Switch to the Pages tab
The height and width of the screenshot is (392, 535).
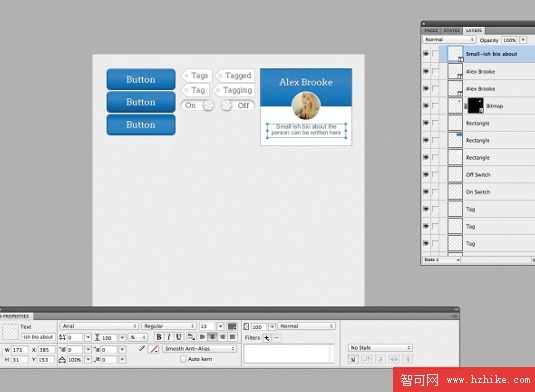point(431,30)
